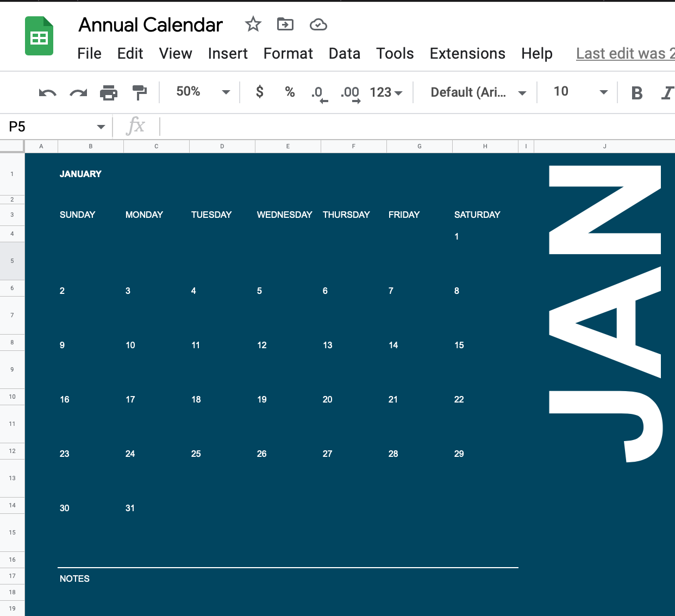The width and height of the screenshot is (675, 616).
Task: Open the Extensions menu
Action: click(x=467, y=53)
